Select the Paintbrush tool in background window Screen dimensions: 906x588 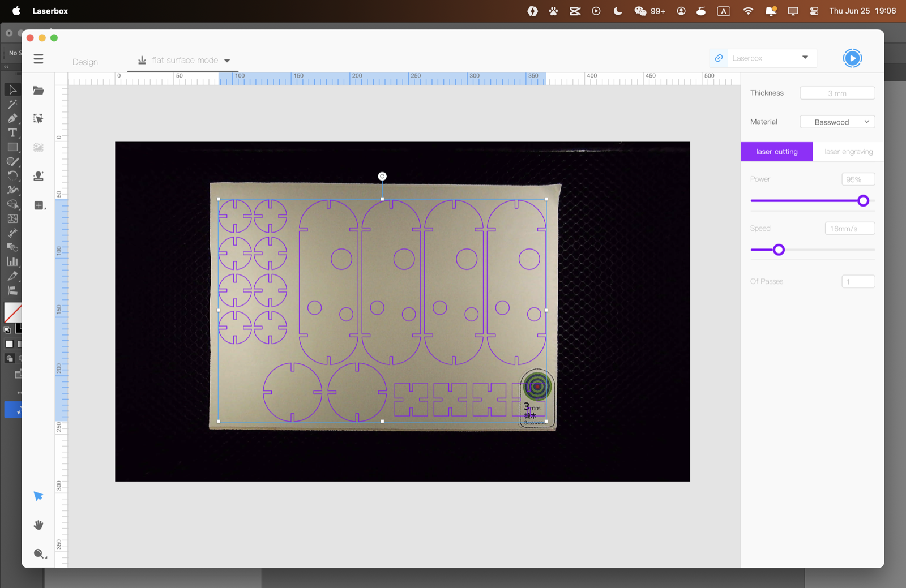pyautogui.click(x=12, y=161)
